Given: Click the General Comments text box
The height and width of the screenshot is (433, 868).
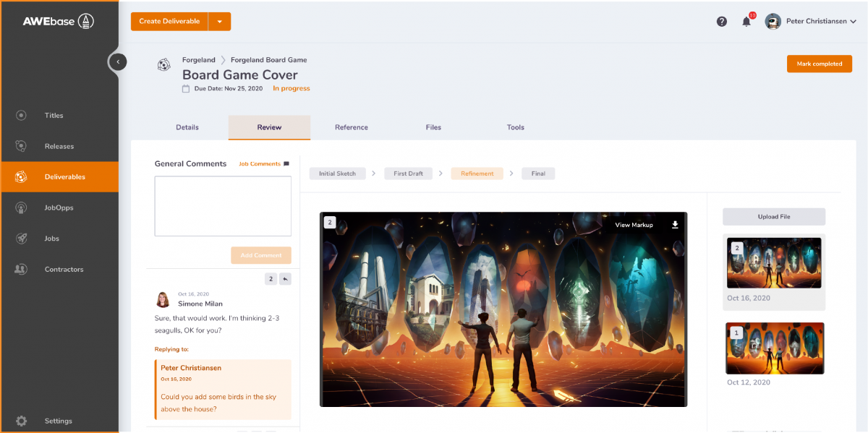Looking at the screenshot, I should coord(223,206).
